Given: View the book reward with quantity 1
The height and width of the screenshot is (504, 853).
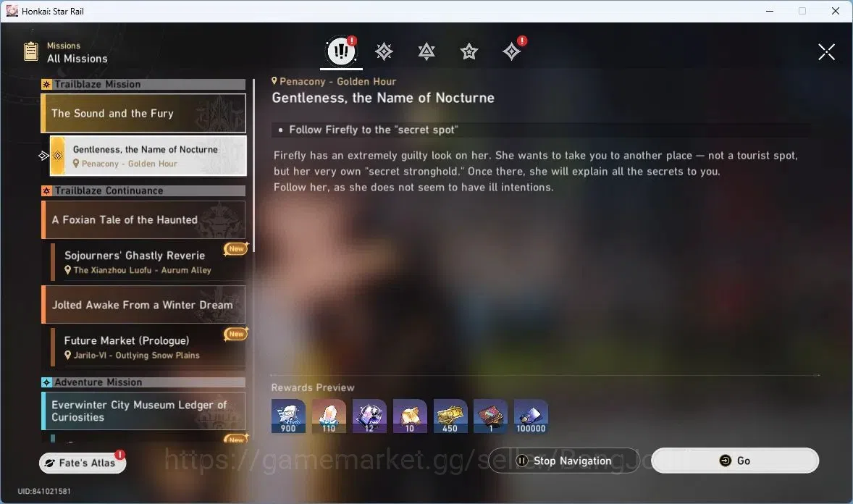Looking at the screenshot, I should click(491, 416).
